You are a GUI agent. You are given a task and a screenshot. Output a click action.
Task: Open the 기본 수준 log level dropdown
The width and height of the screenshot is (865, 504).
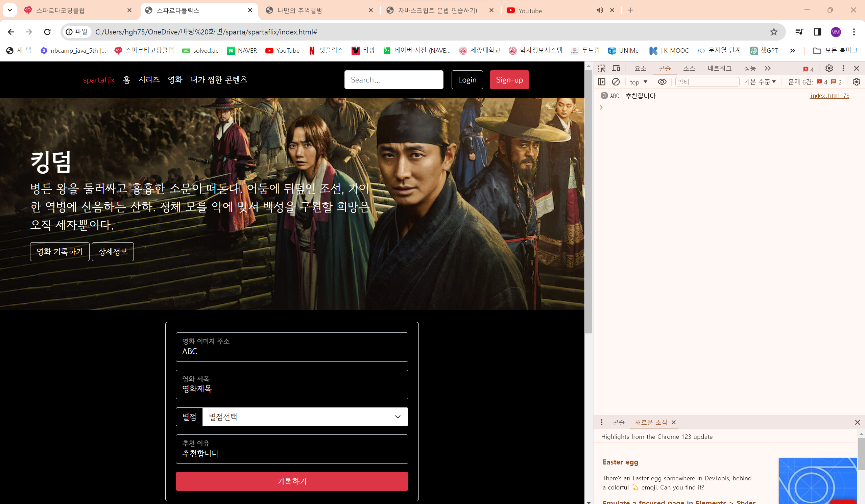(x=760, y=82)
